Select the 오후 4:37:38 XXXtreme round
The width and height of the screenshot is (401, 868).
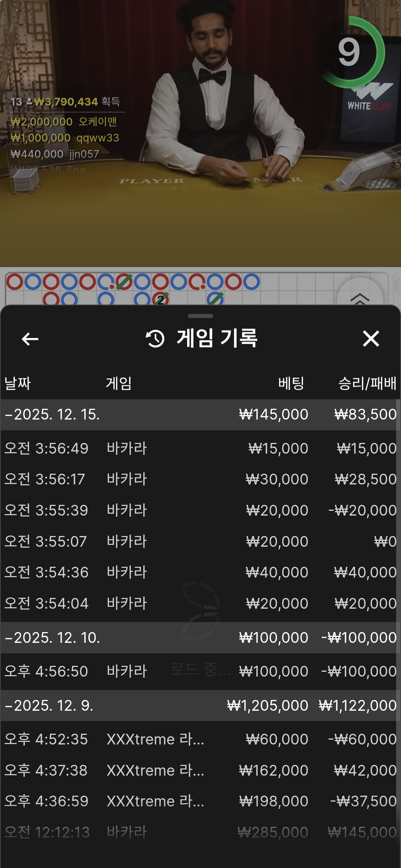click(200, 770)
